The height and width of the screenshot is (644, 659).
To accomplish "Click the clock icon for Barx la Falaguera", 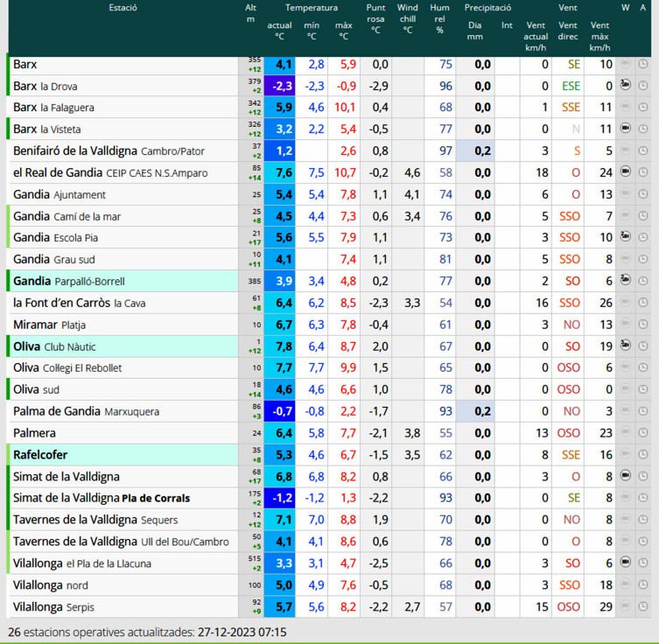I will point(643,107).
